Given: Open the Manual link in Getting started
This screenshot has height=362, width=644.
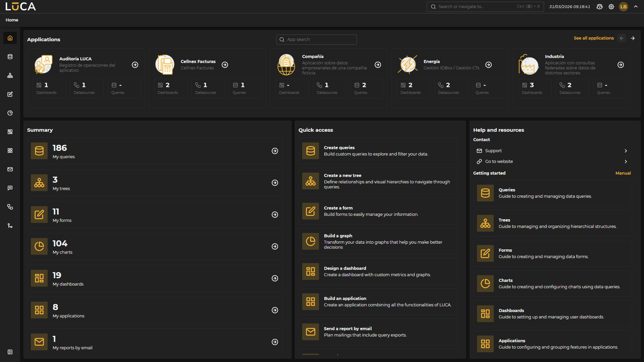Looking at the screenshot, I should click(623, 173).
